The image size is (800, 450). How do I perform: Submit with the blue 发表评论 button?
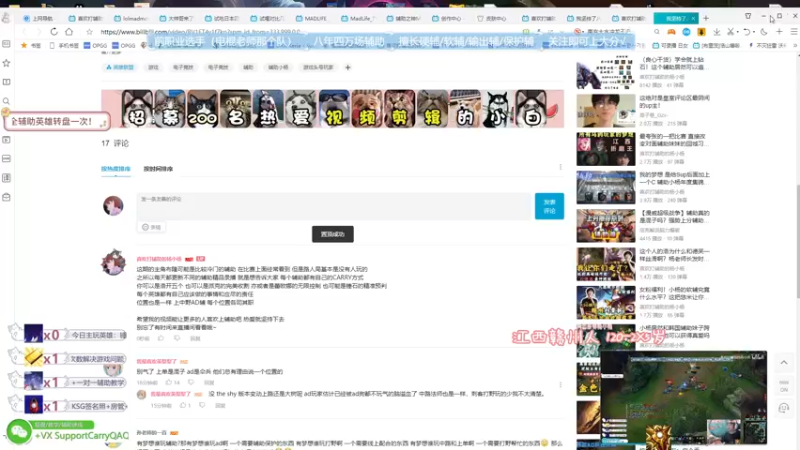tap(549, 206)
